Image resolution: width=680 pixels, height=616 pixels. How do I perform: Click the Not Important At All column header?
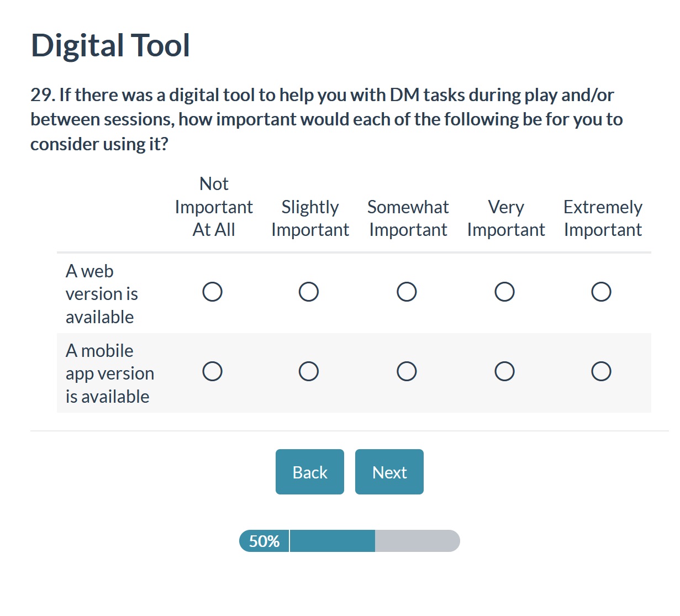click(214, 207)
